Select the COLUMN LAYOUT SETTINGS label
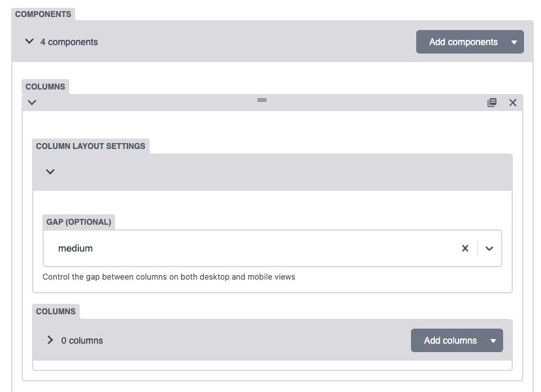The width and height of the screenshot is (541, 392). [91, 146]
